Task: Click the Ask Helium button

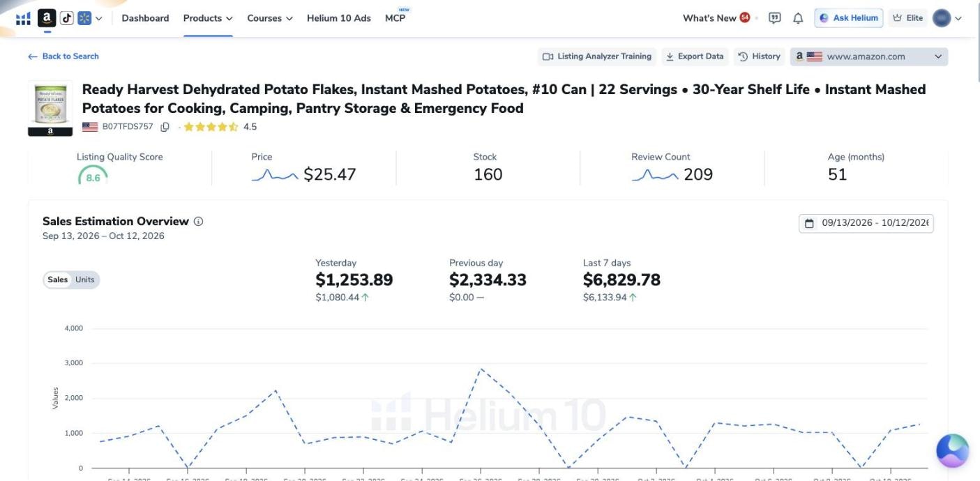Action: tap(848, 18)
